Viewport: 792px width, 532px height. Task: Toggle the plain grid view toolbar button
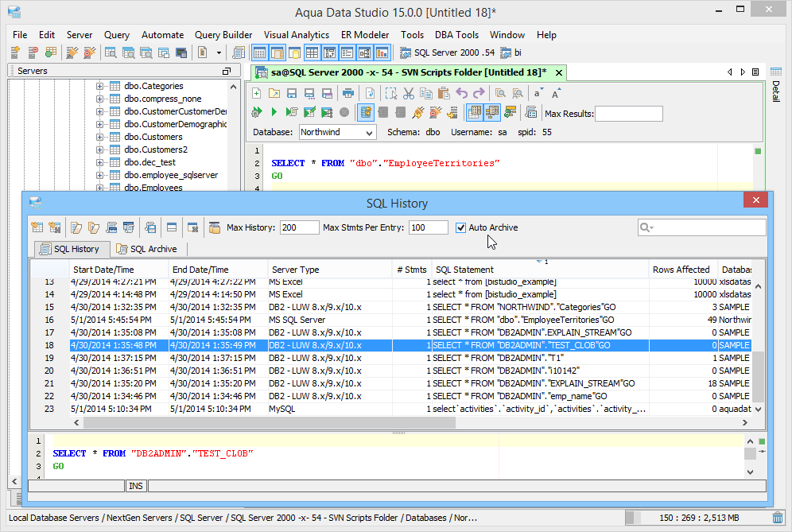(x=312, y=52)
